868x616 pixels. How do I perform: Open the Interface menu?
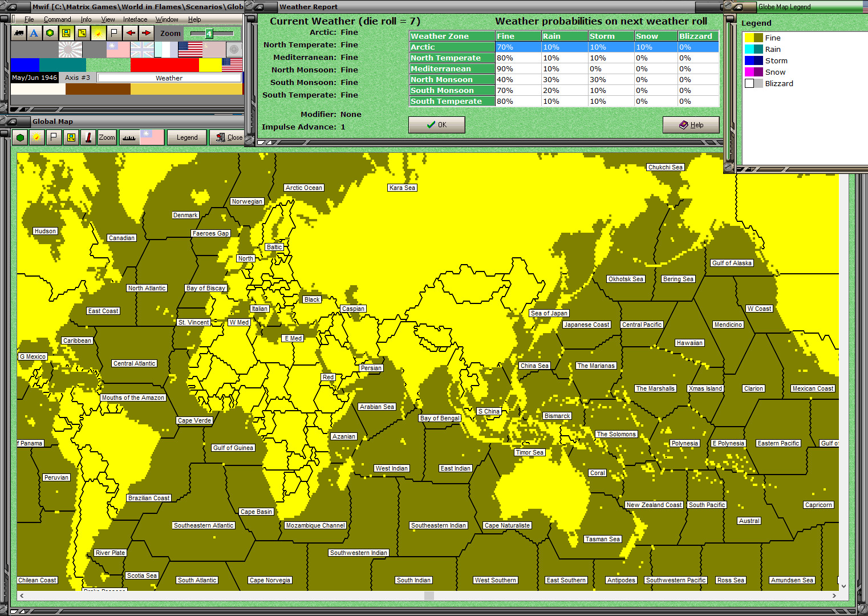(x=135, y=19)
